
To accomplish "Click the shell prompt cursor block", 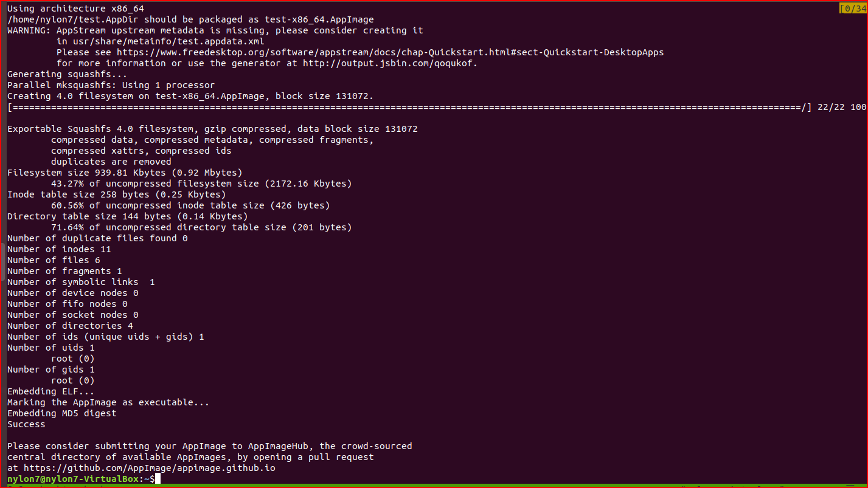I will click(x=157, y=479).
